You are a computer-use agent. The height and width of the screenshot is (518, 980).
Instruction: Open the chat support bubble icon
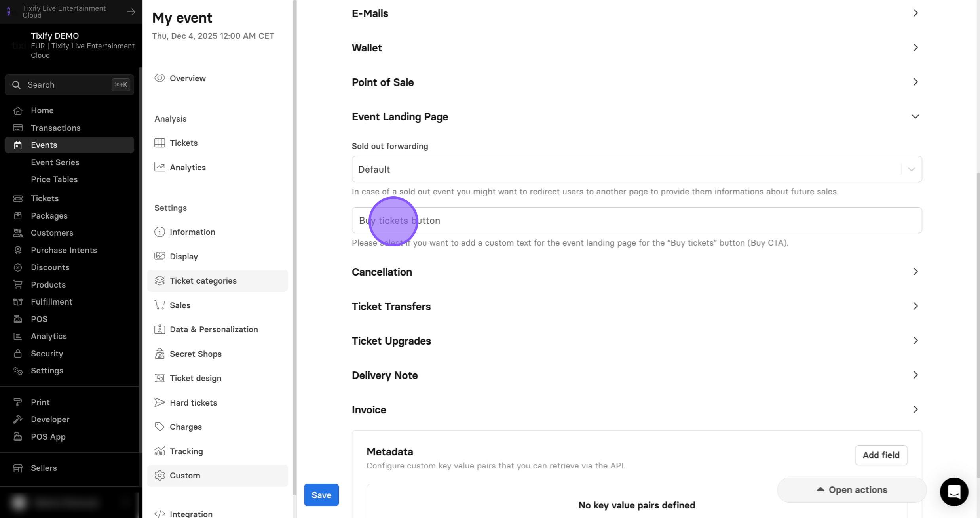point(954,491)
